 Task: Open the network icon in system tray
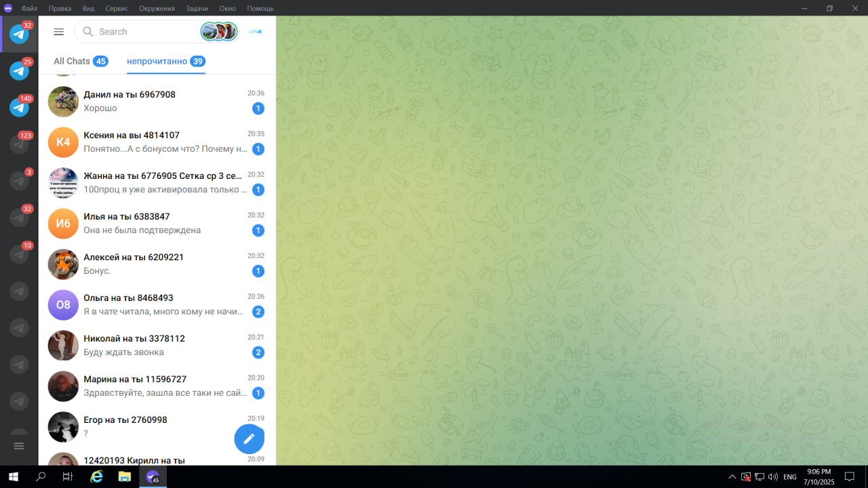coord(759,476)
